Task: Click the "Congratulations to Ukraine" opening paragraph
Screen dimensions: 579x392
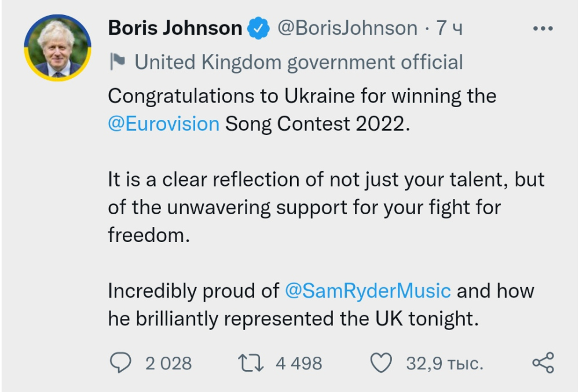Action: (301, 96)
